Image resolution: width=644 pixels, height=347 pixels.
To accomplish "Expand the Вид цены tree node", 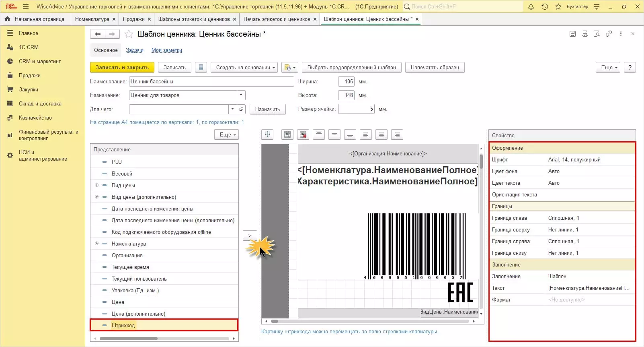I will pos(96,185).
